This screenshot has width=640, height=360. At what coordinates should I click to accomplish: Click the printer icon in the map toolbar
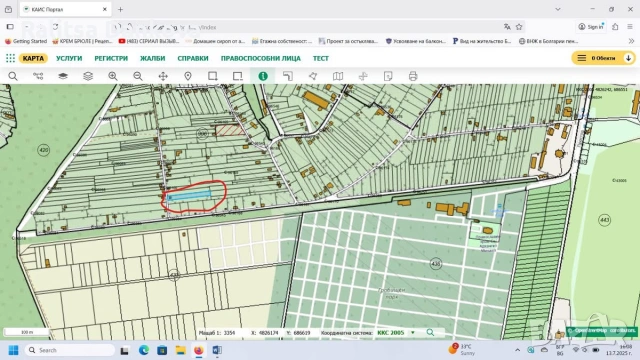tap(413, 76)
